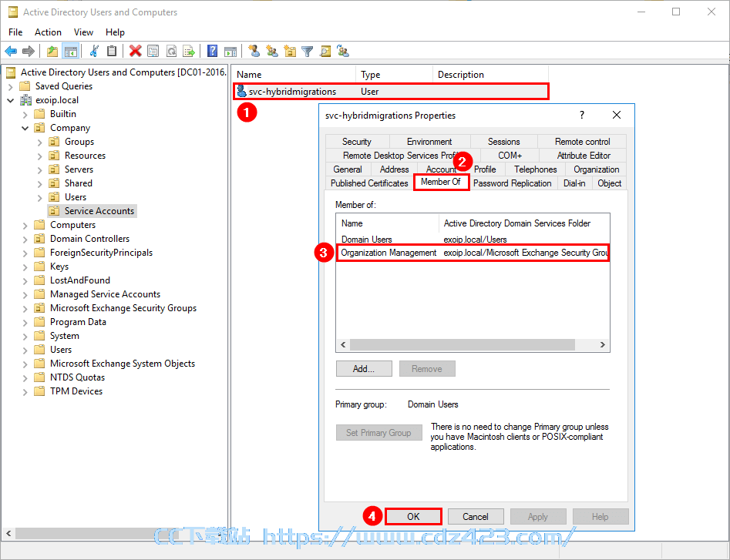This screenshot has width=730, height=560.
Task: Click Add to group toolbar icon
Action: [343, 51]
